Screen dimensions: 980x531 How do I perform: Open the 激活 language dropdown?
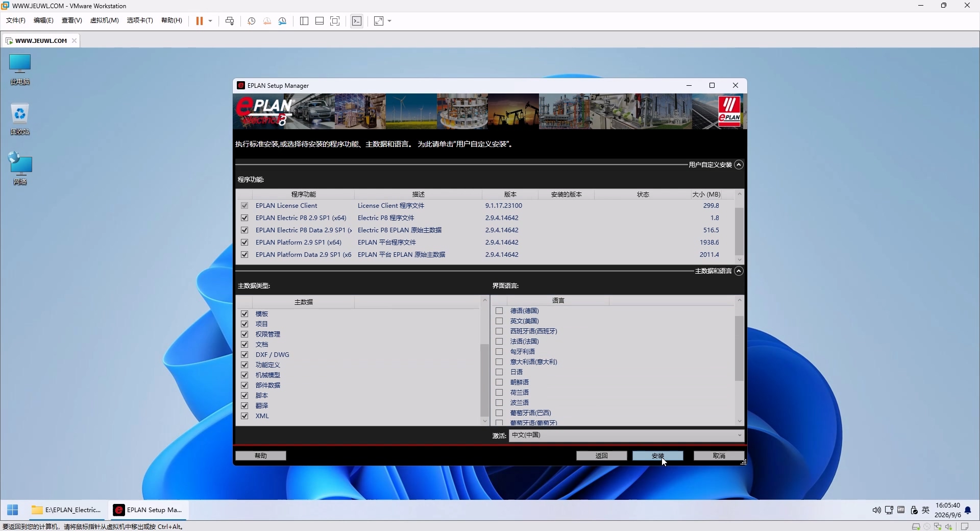[626, 436]
